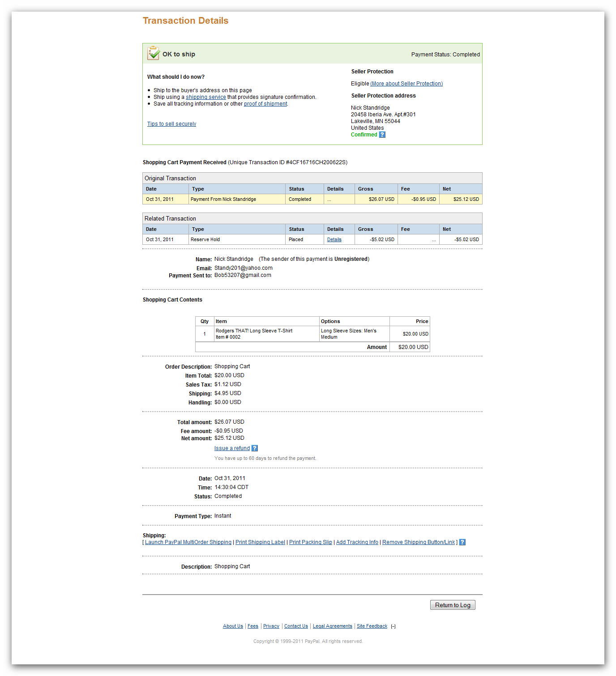
Task: Click the Shipping value $4.95 USD
Action: click(228, 393)
